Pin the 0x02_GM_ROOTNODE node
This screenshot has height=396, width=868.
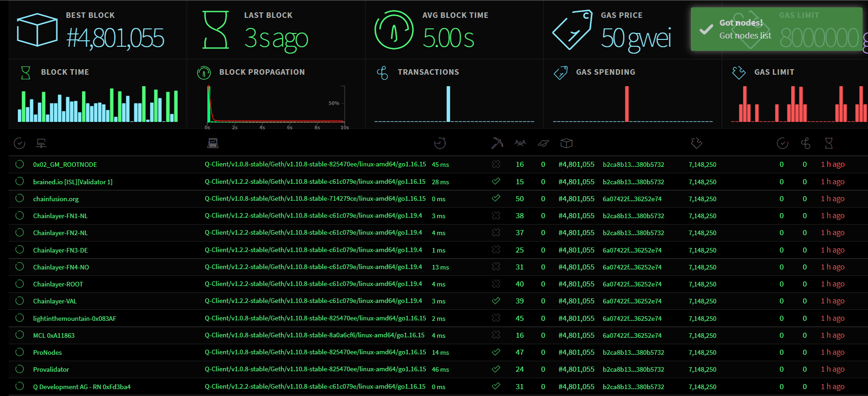click(x=20, y=164)
